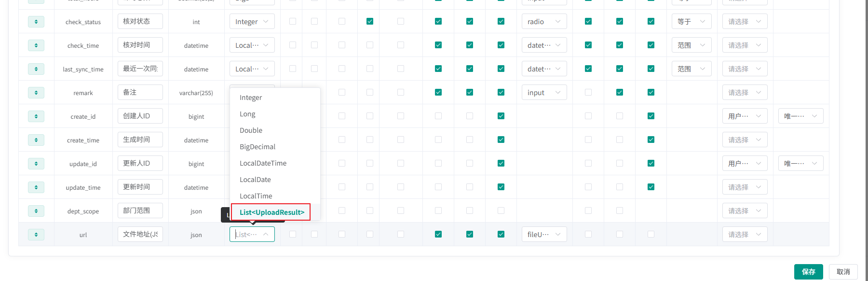Click the sort handle for the create_id row
The image size is (868, 281).
[36, 116]
